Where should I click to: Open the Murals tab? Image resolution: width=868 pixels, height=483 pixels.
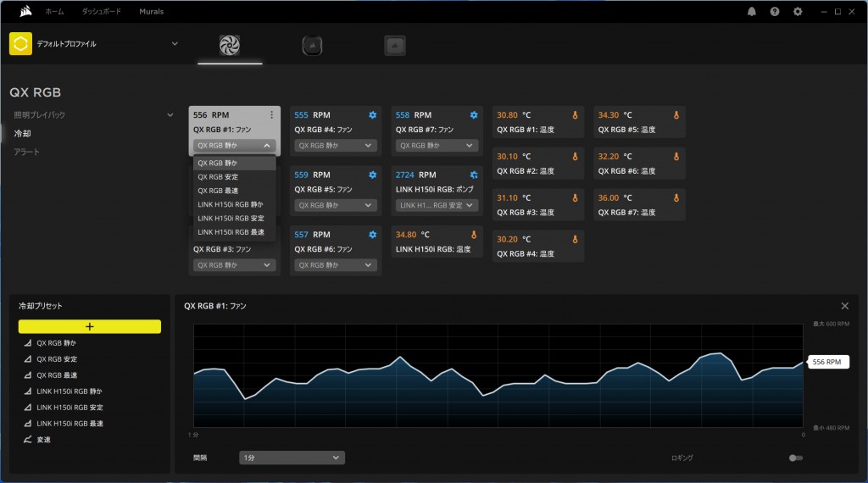[x=150, y=12]
